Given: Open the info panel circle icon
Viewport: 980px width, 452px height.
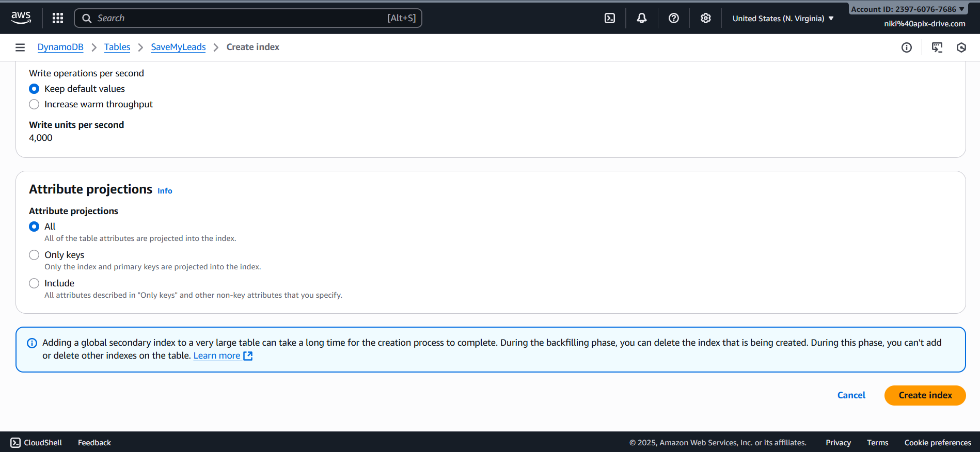Looking at the screenshot, I should point(907,47).
